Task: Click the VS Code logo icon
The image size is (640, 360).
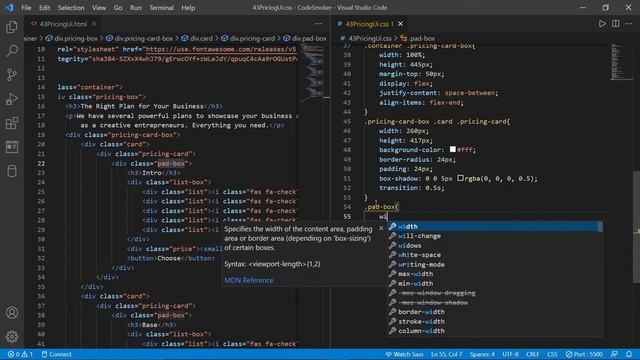Action: (9, 7)
